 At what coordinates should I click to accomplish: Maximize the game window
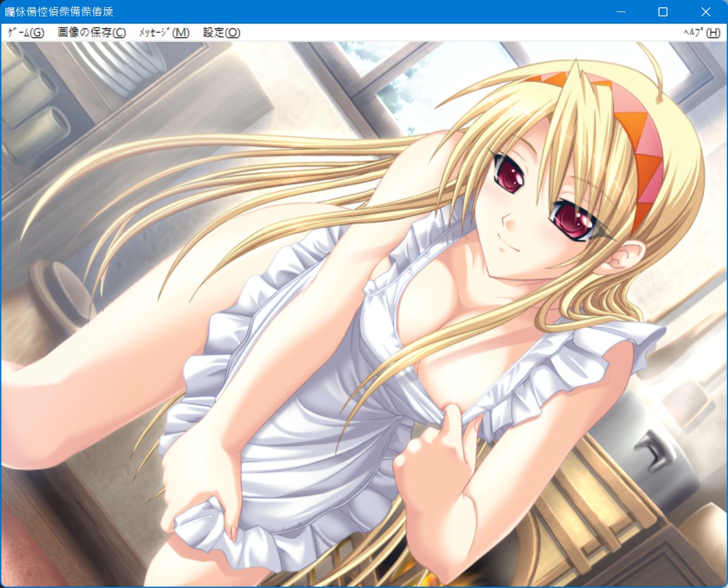coord(663,12)
